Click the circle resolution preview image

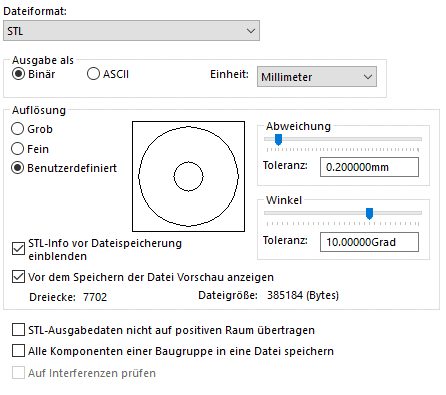coord(188,176)
